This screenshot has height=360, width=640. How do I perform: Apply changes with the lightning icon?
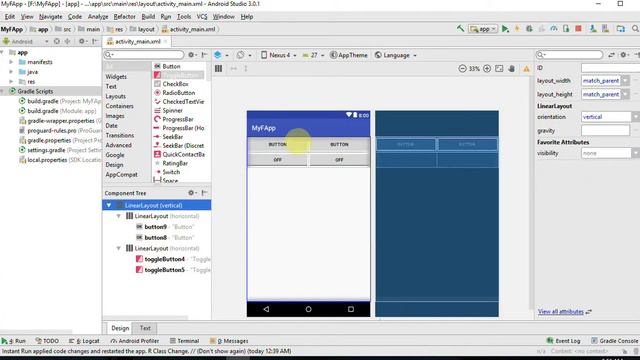coord(517,29)
